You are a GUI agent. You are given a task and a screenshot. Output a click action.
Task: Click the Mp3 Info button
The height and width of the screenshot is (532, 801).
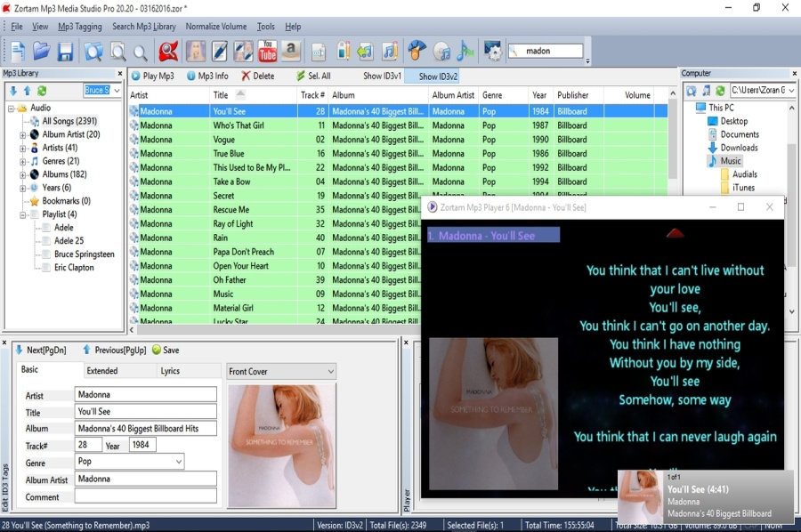click(207, 77)
